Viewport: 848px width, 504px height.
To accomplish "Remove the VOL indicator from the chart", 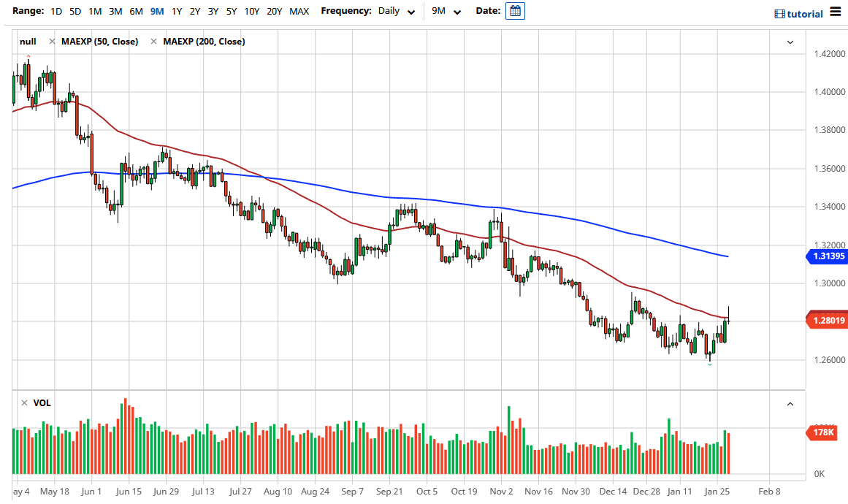I will 24,402.
